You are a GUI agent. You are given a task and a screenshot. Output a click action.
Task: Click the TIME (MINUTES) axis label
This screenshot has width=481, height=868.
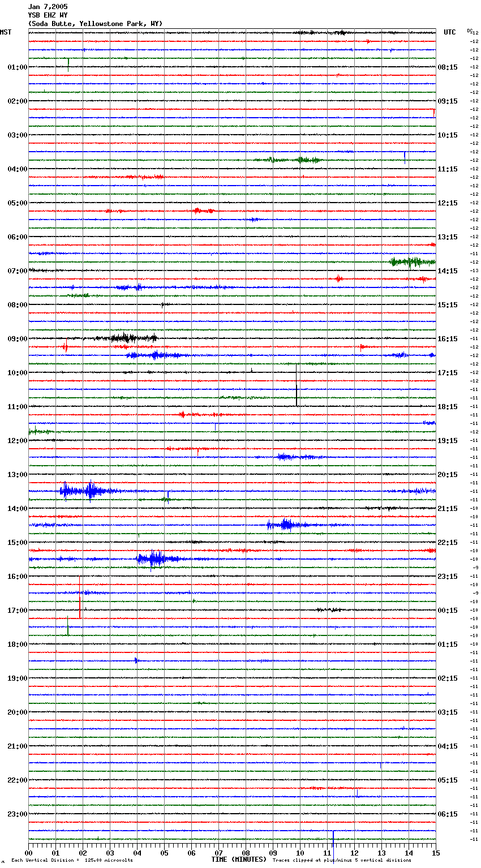pos(239,860)
